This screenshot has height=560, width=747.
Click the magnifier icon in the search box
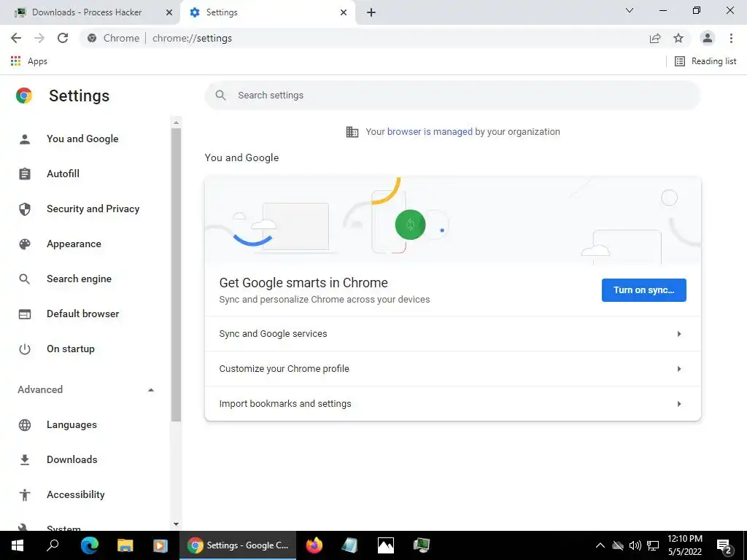[x=220, y=96]
